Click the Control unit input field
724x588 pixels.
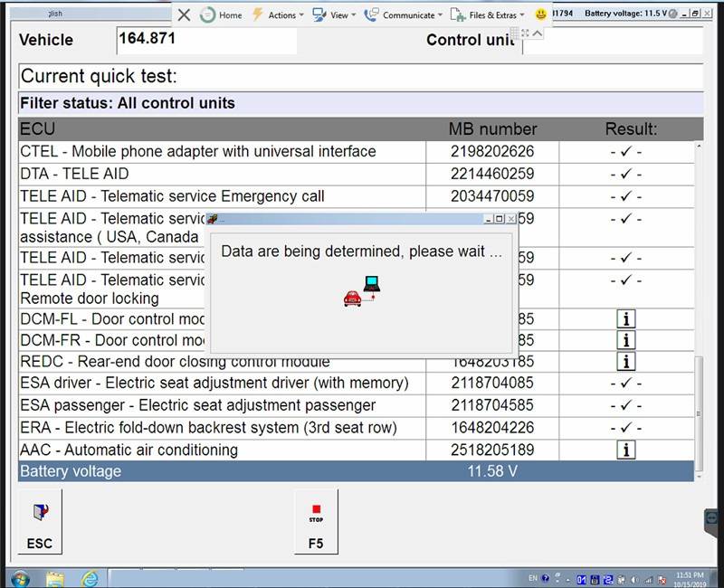click(612, 41)
